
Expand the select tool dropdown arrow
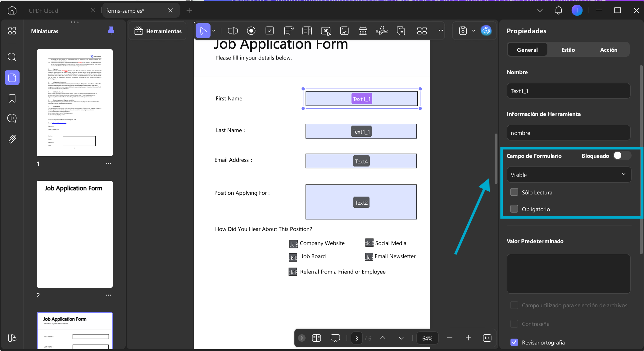[214, 31]
